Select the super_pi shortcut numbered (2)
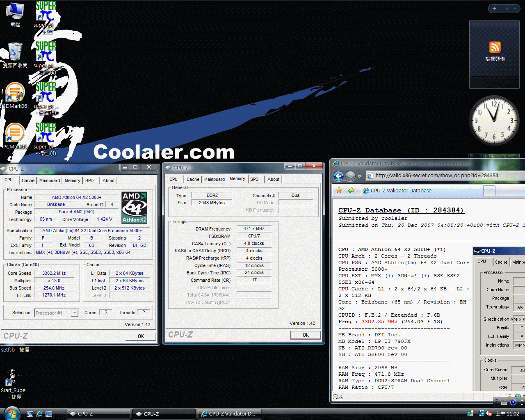 (46, 57)
